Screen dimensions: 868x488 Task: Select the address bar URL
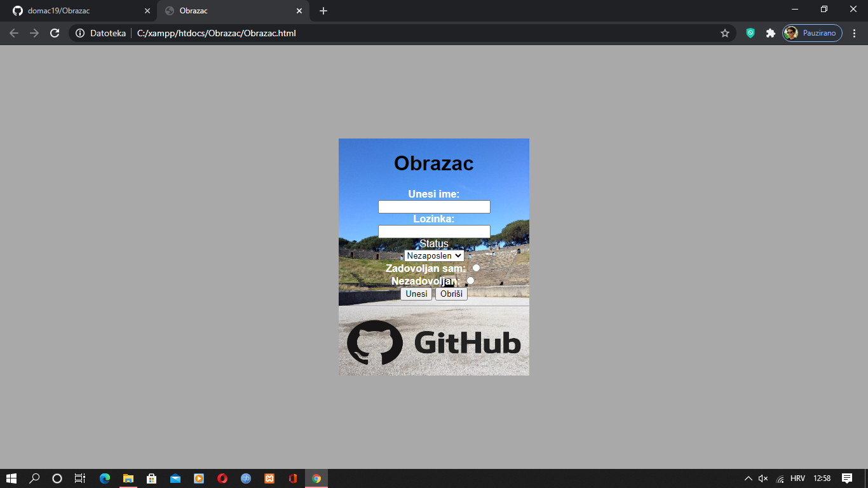coord(217,33)
